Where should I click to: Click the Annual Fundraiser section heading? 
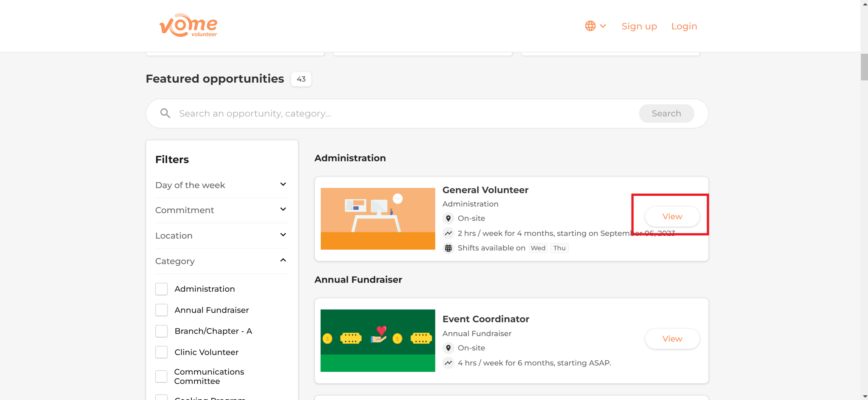coord(358,279)
